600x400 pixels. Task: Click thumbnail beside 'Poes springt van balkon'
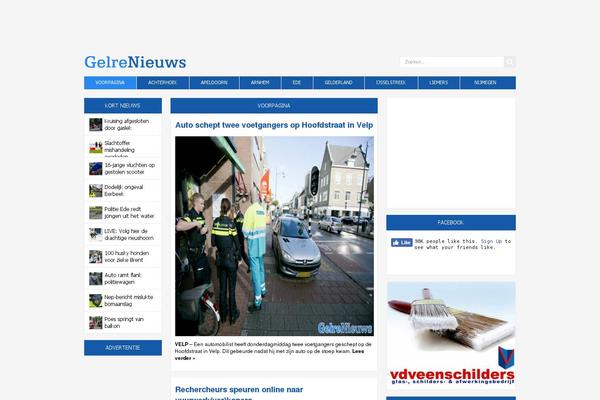(x=96, y=323)
